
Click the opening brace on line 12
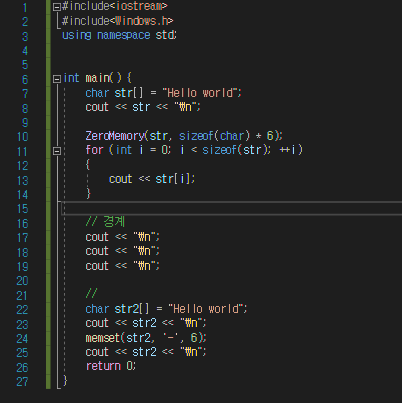(88, 165)
